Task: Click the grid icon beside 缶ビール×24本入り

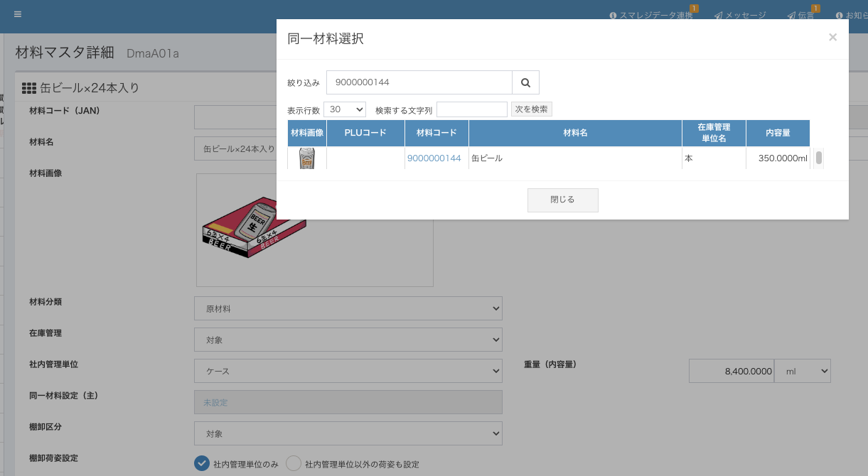Action: 29,88
